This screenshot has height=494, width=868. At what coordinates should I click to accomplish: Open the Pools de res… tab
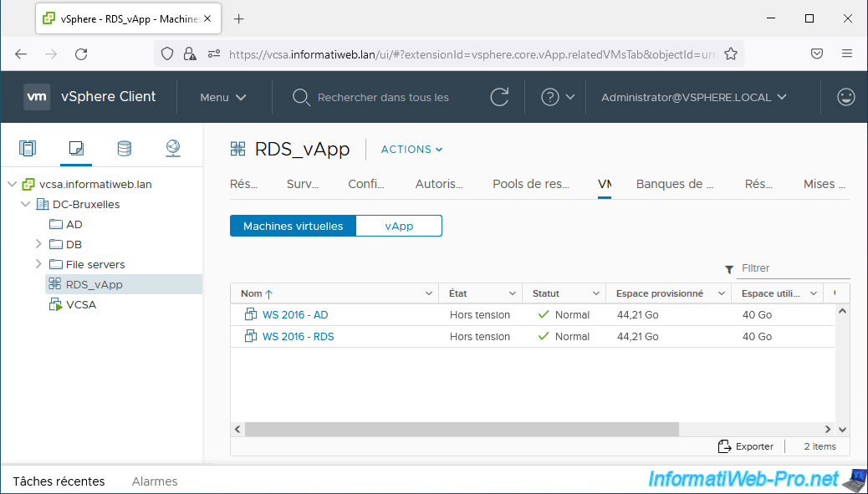coord(531,184)
